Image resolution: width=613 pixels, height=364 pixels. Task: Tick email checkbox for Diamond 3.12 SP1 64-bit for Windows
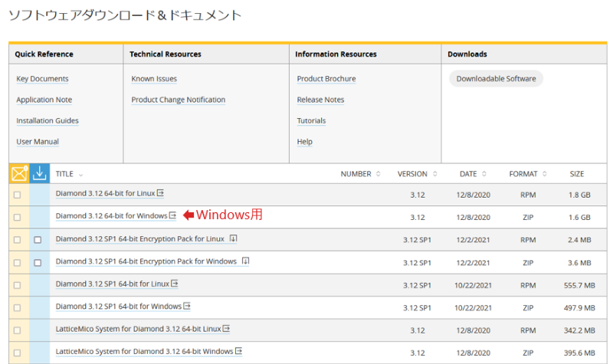click(17, 308)
